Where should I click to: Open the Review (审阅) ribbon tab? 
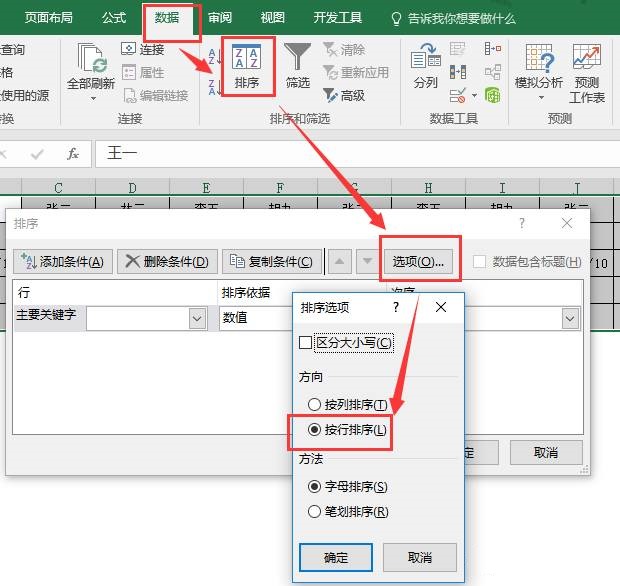click(220, 18)
